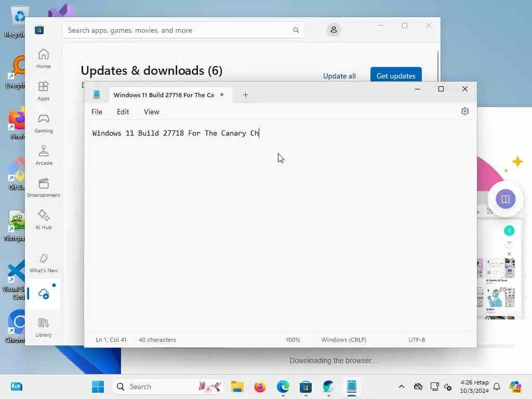Change Windows (CRLF) line ending setting
This screenshot has width=532, height=399.
344,340
